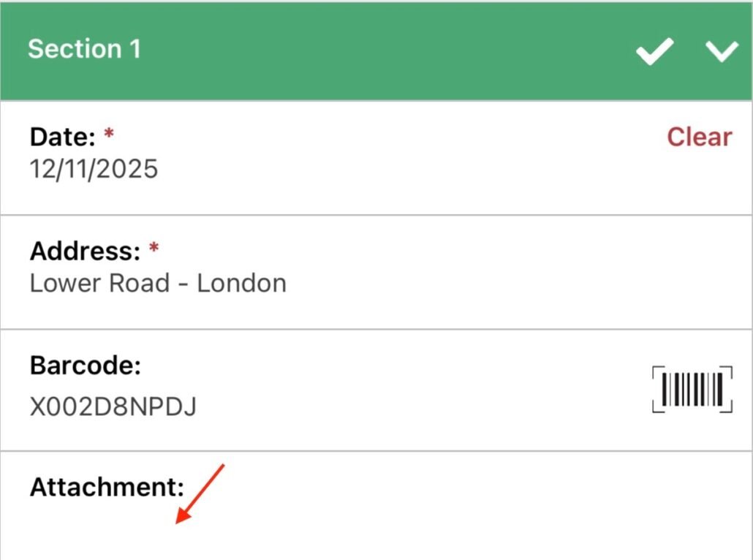Click the red asterisk beside Address
The width and height of the screenshot is (753, 560).
(154, 250)
